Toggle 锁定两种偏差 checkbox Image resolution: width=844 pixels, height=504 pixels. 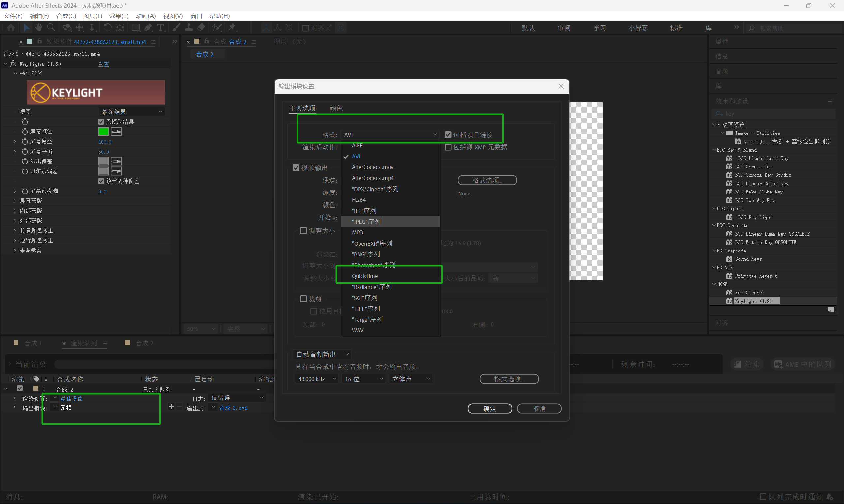tap(101, 181)
